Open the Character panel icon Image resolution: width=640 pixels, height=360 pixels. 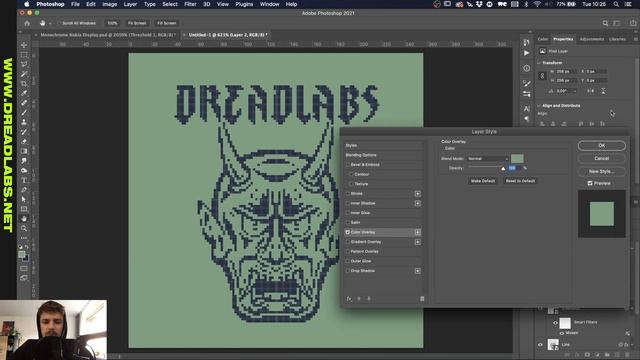coord(527,109)
